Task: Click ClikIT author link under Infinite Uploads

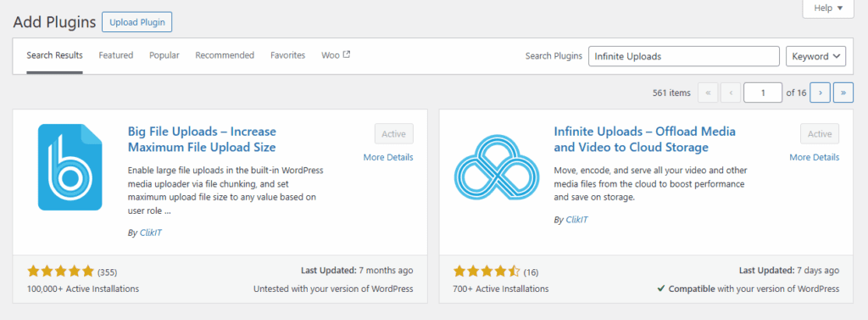Action: pyautogui.click(x=576, y=220)
